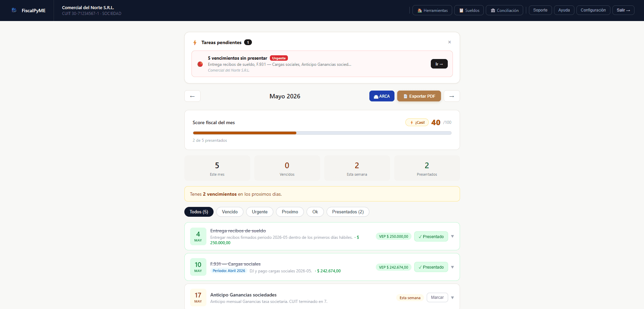
Task: Filter by Vencido status
Action: click(x=230, y=212)
